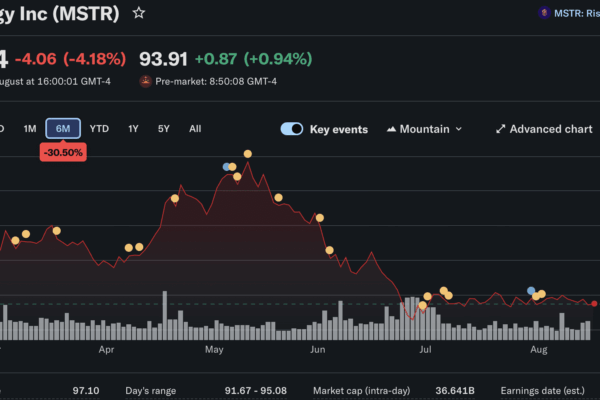Click the -30.50% change badge
Image resolution: width=600 pixels, height=400 pixels.
tap(63, 152)
